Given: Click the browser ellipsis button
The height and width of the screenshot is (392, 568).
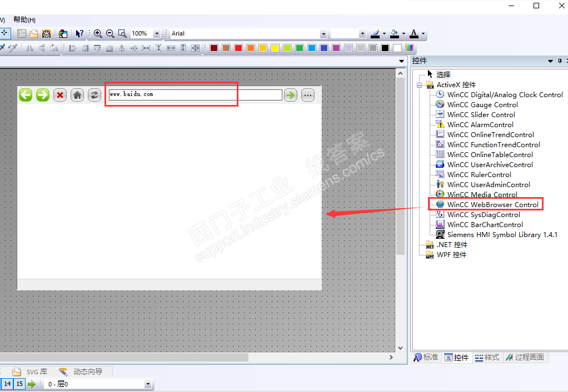Looking at the screenshot, I should click(308, 95).
